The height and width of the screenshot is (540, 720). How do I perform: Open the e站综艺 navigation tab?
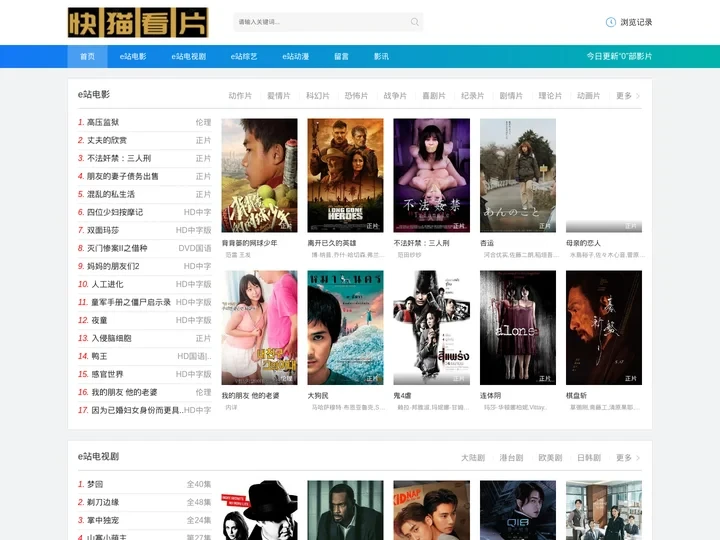point(244,56)
